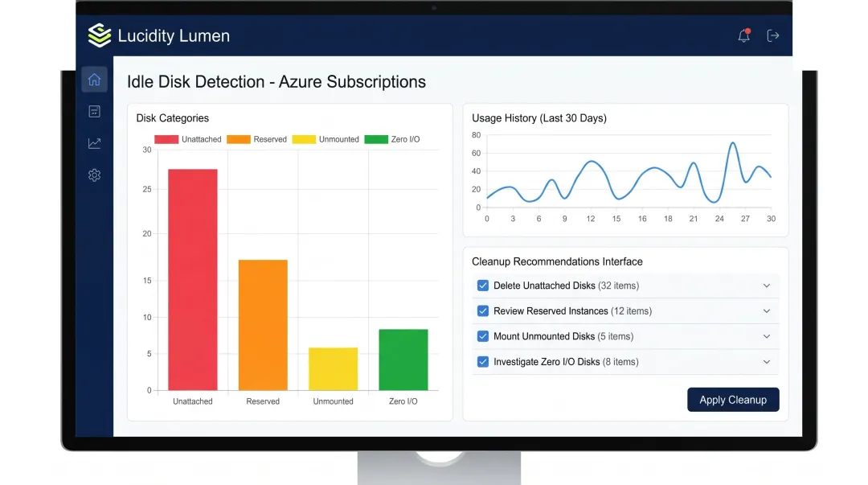Click the 'Disk Categories' panel title
This screenshot has width=868, height=485.
[173, 118]
